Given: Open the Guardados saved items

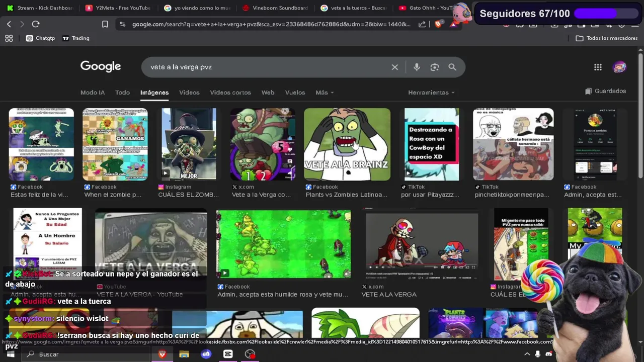Looking at the screenshot, I should [606, 91].
